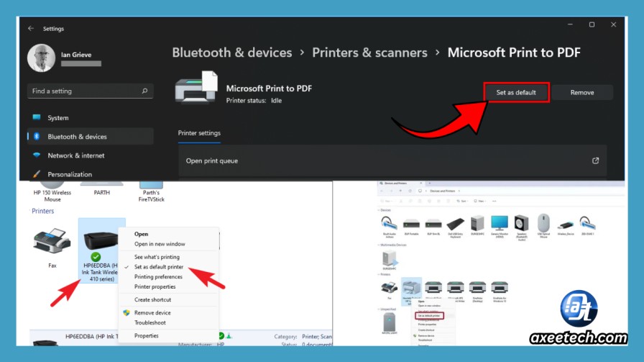Click the Find a setting search box

point(90,91)
